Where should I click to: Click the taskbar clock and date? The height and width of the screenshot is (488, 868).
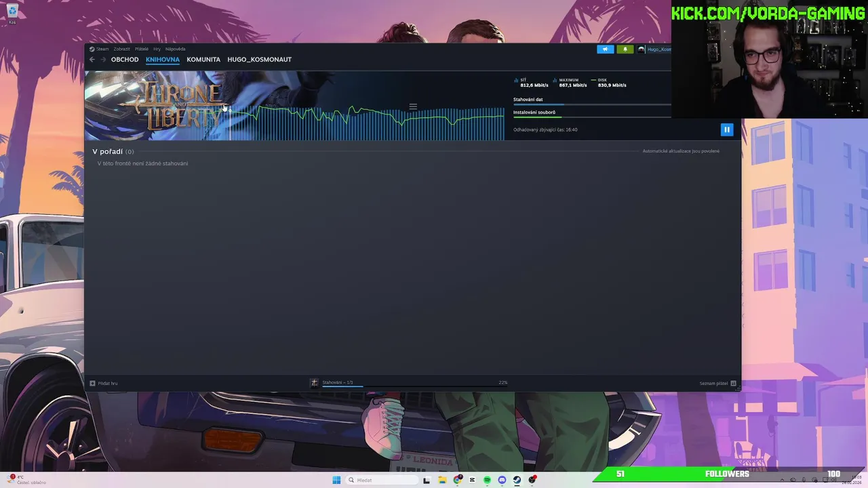(850, 481)
